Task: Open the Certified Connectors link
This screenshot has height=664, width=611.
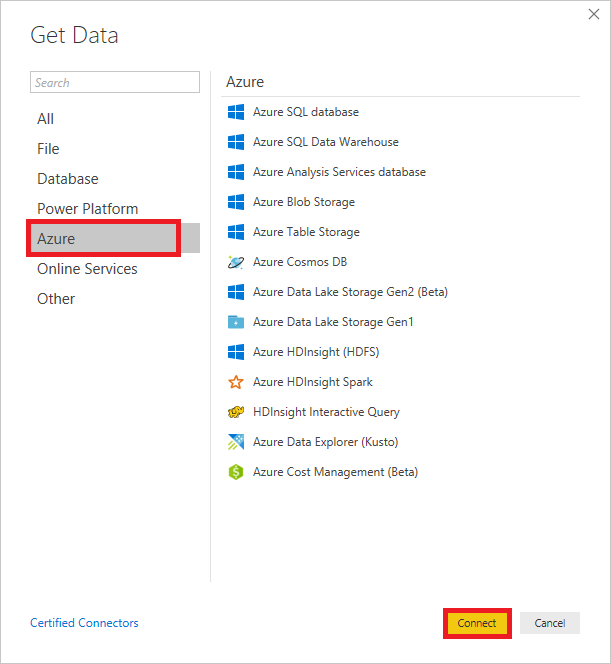Action: click(x=84, y=623)
